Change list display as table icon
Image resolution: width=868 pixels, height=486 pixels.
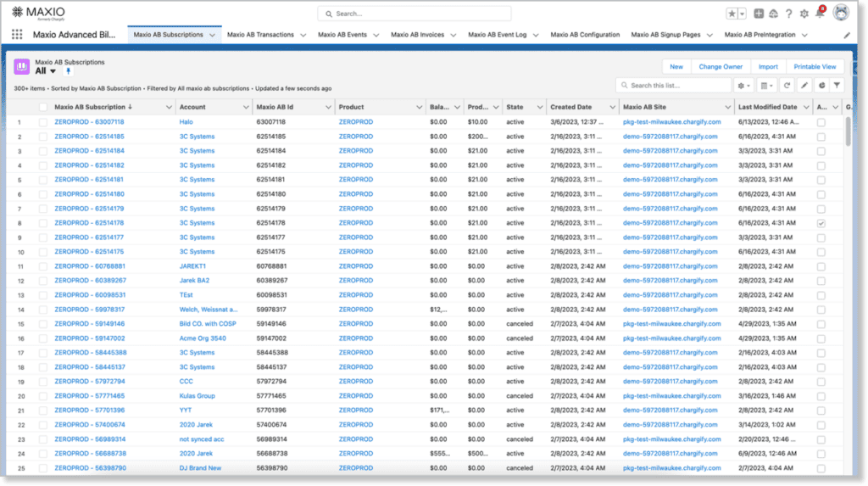click(x=766, y=86)
